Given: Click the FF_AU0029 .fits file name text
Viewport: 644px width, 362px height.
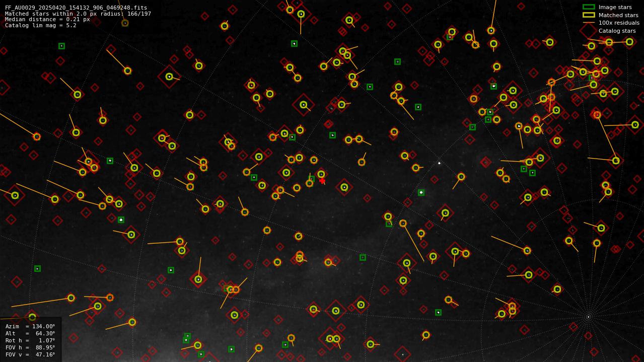Looking at the screenshot, I should pyautogui.click(x=76, y=8).
